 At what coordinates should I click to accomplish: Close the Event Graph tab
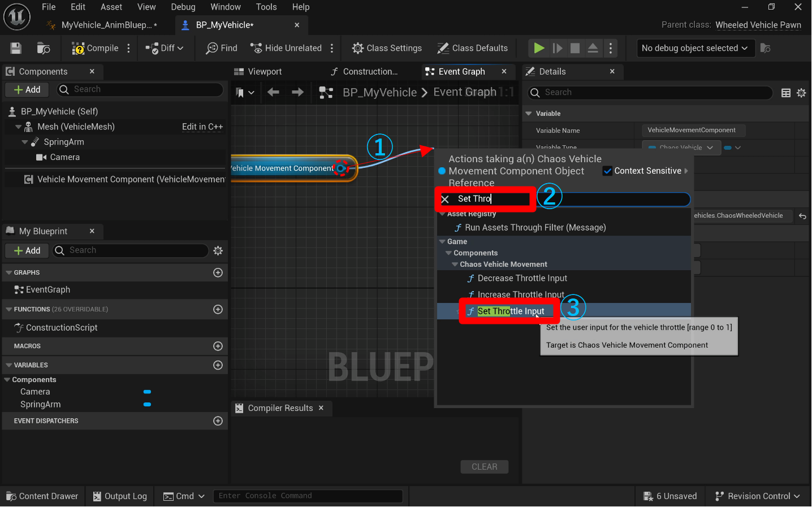[x=504, y=71]
